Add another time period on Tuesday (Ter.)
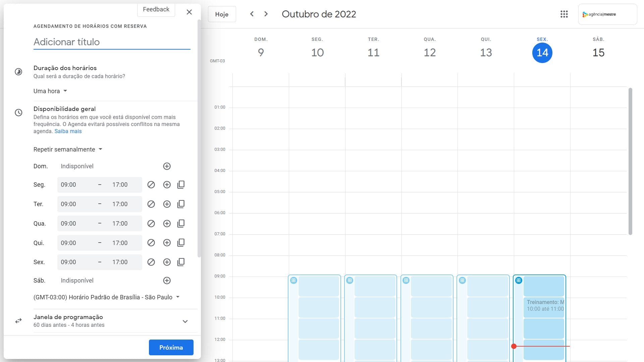Image resolution: width=644 pixels, height=362 pixels. coord(167,204)
